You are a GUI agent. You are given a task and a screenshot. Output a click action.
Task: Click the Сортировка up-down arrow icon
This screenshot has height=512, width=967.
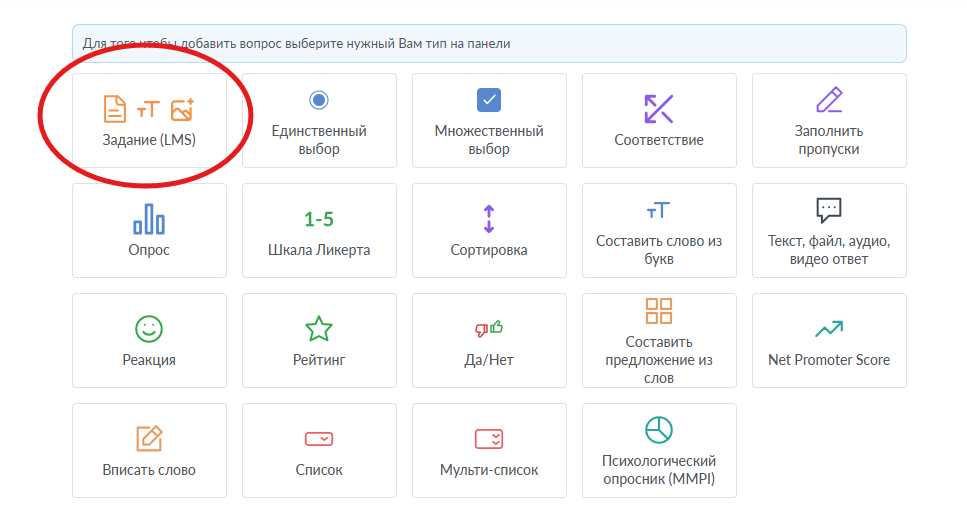click(x=489, y=219)
